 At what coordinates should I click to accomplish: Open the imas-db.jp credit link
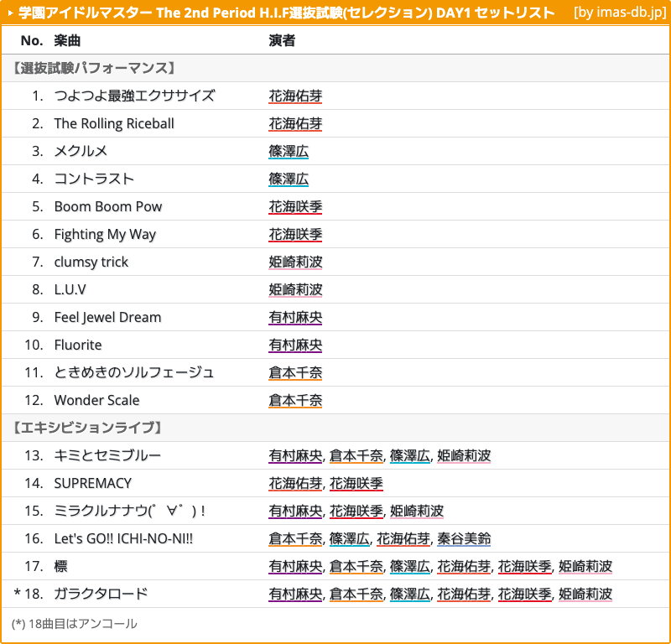tap(620, 13)
